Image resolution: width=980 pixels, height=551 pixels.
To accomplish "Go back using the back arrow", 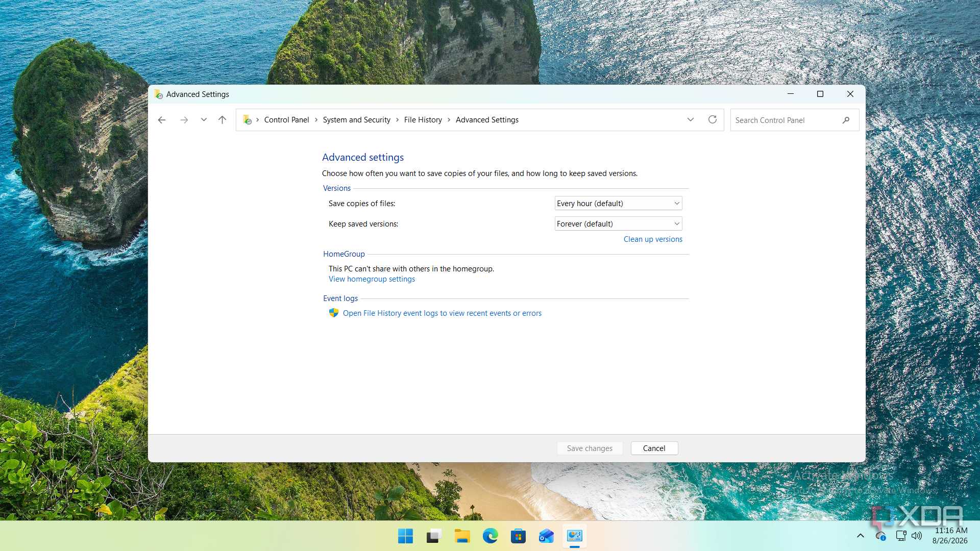I will (x=162, y=120).
